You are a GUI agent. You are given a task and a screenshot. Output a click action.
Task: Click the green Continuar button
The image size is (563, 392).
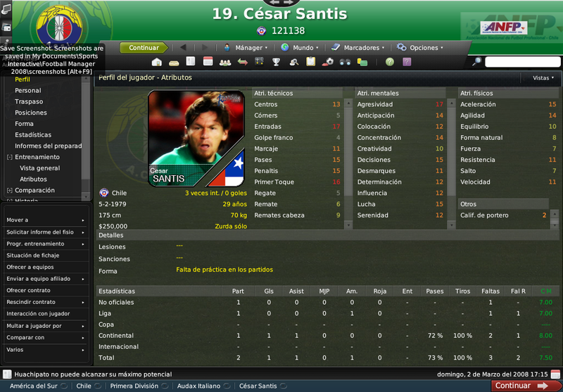click(144, 48)
